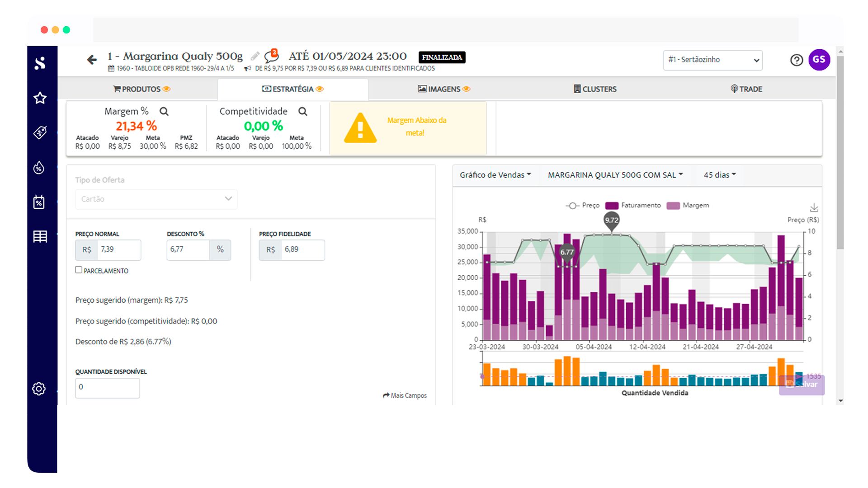Click the chart download icon
868x488 pixels.
point(814,208)
